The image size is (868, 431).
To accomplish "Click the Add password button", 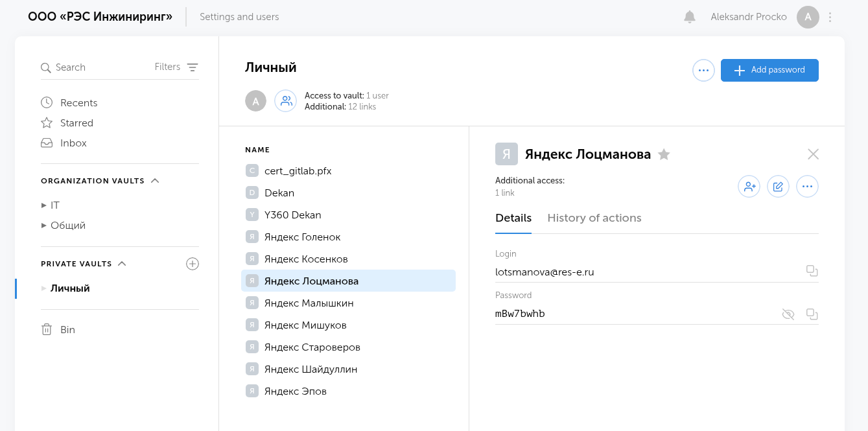I will [x=769, y=70].
